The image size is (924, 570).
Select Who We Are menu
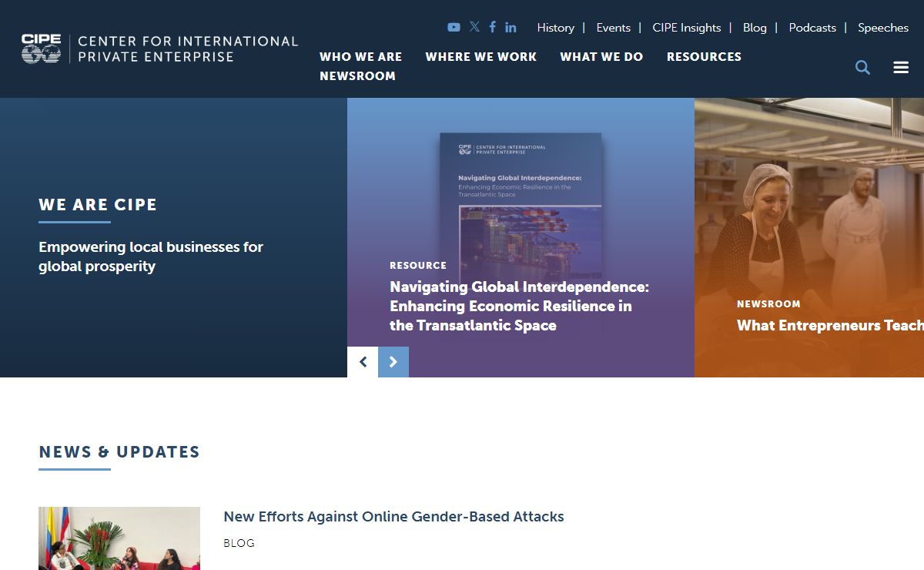point(361,57)
